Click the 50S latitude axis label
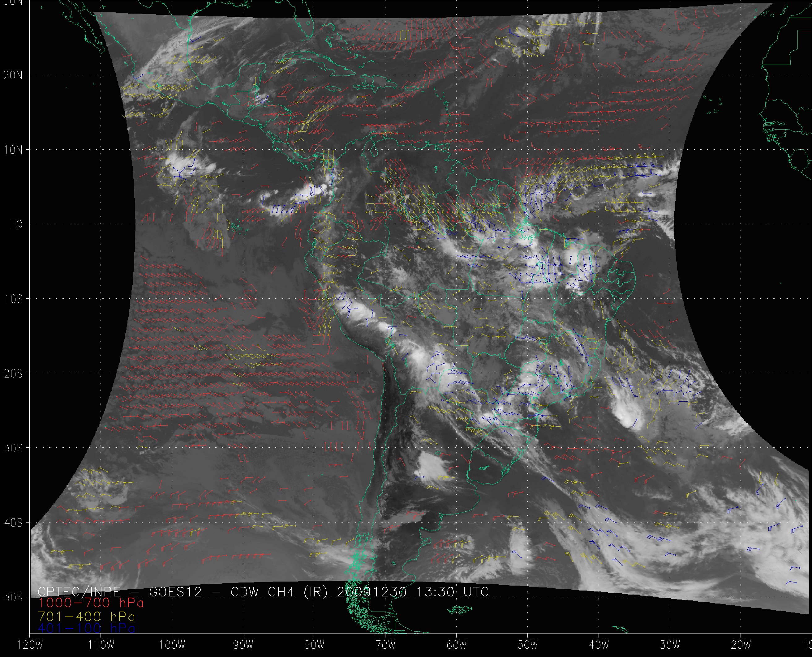This screenshot has width=812, height=657. click(x=13, y=597)
